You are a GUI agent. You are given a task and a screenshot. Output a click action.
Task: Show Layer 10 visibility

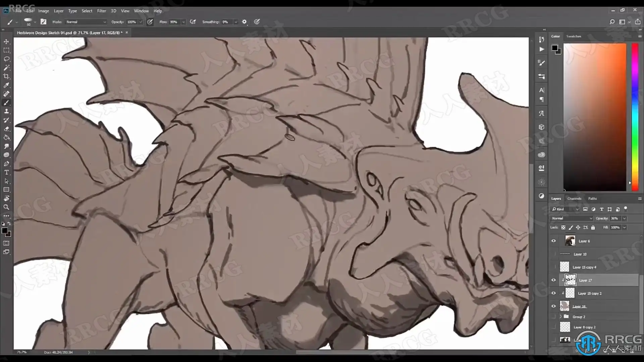[x=554, y=254]
